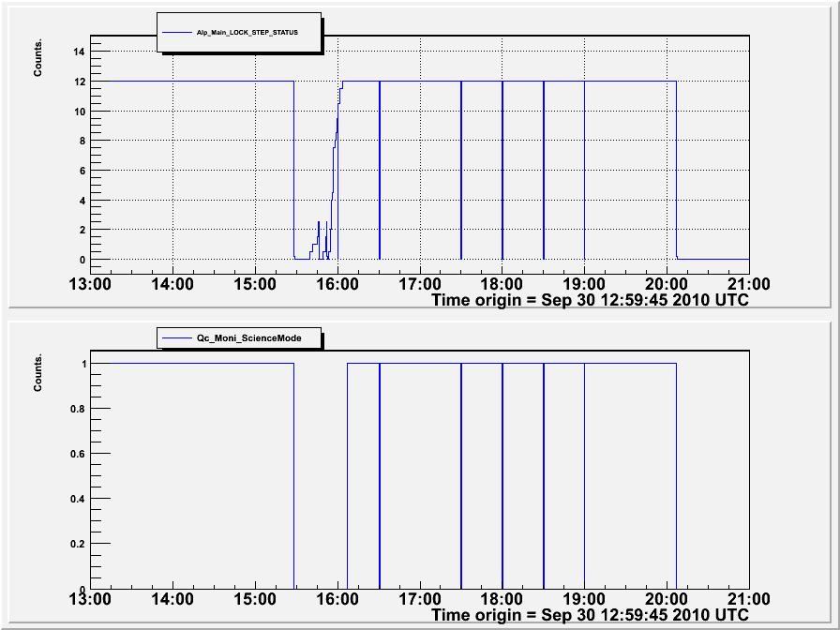Click the 2 tick label on top plot
Screen dimensions: 840x630
82,231
